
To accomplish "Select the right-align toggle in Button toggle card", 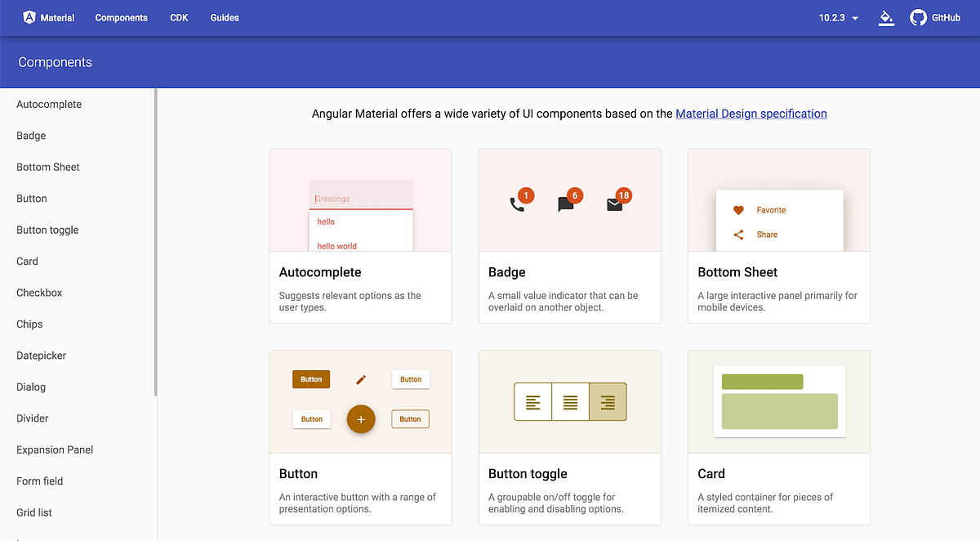I will [x=608, y=402].
